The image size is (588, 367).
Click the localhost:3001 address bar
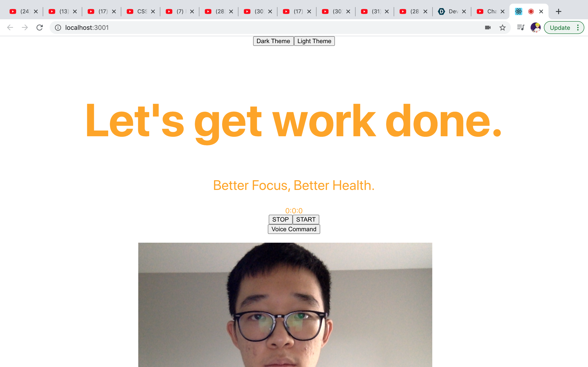point(267,28)
